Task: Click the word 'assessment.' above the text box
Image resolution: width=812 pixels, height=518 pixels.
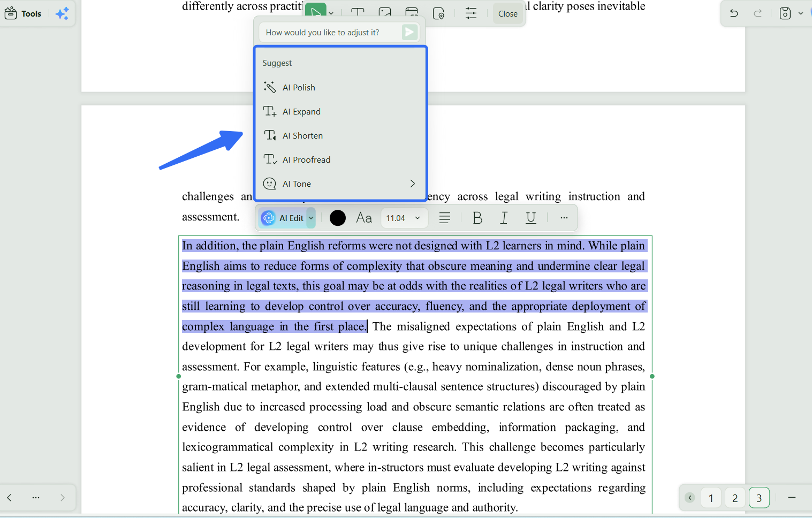Action: 211,217
